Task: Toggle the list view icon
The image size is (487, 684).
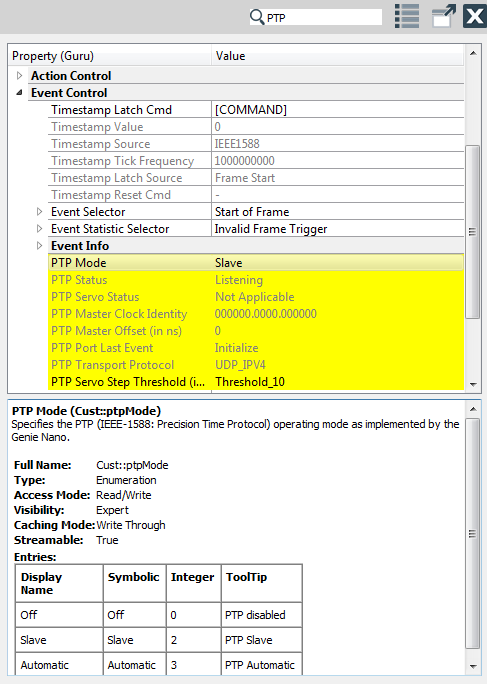Action: tap(407, 16)
